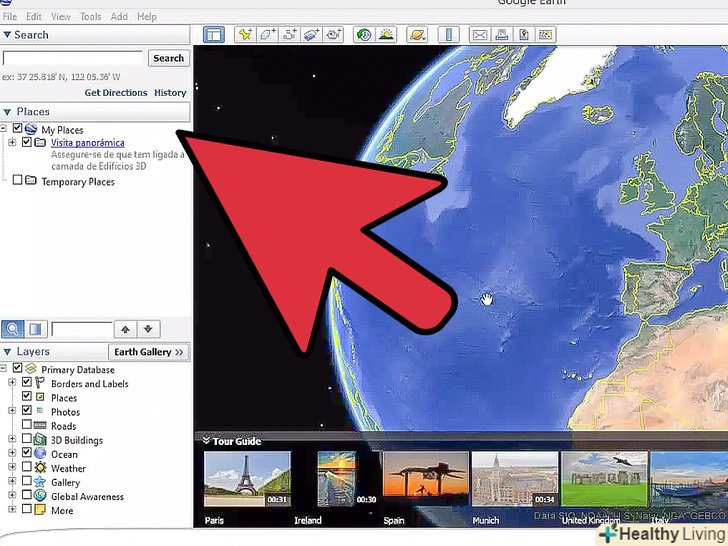Check the Temporary Places checkbox
This screenshot has width=728, height=546.
coord(18,179)
